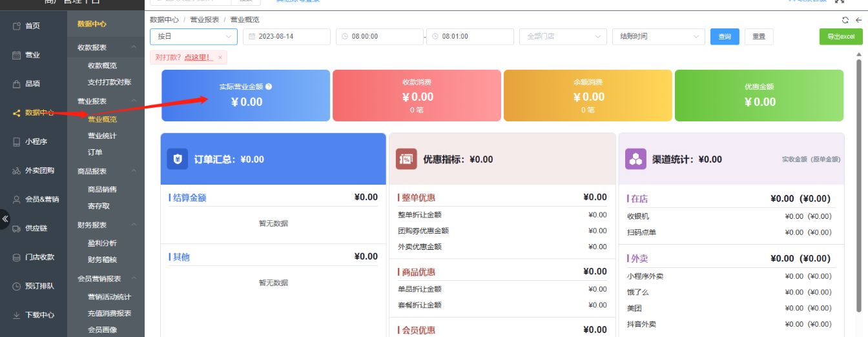The height and width of the screenshot is (337, 868).
Task: Click the blue 实际营业金额 card
Action: pos(245,96)
